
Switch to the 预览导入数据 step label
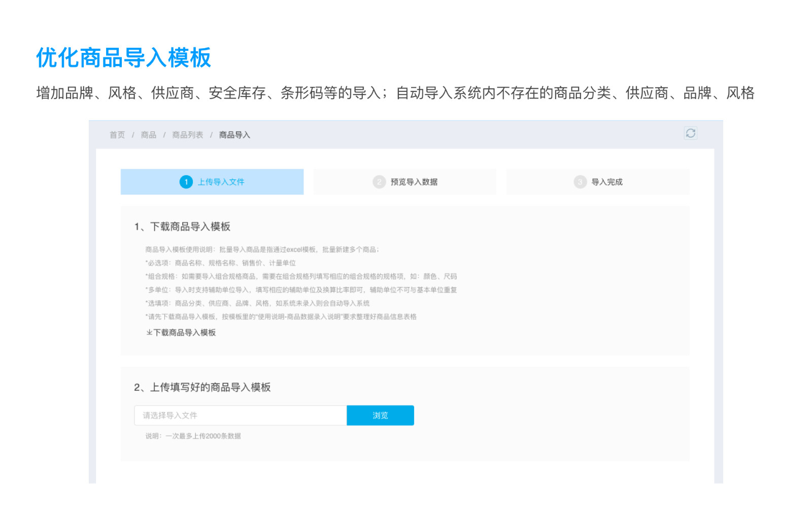(x=414, y=182)
